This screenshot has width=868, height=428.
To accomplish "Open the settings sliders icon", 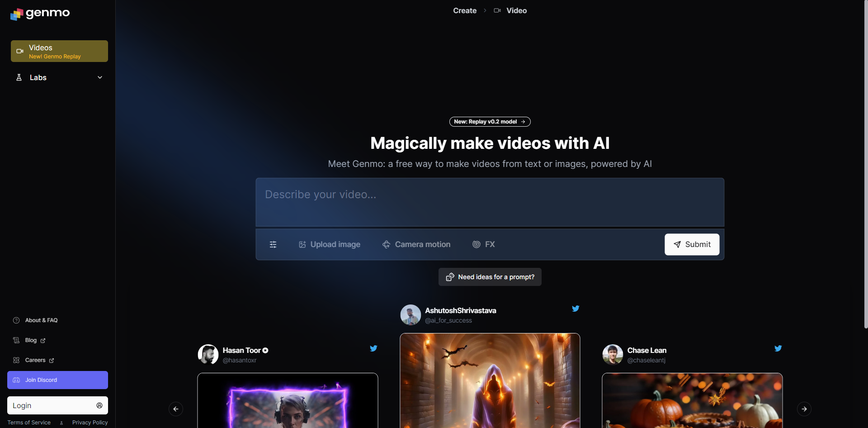I will coord(273,244).
